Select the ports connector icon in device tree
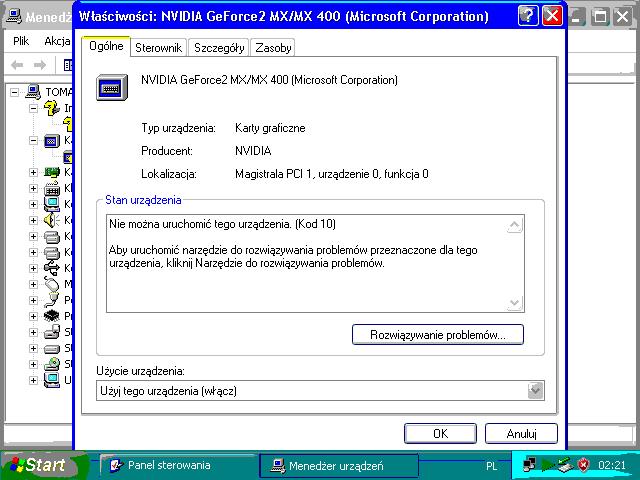 tap(52, 300)
